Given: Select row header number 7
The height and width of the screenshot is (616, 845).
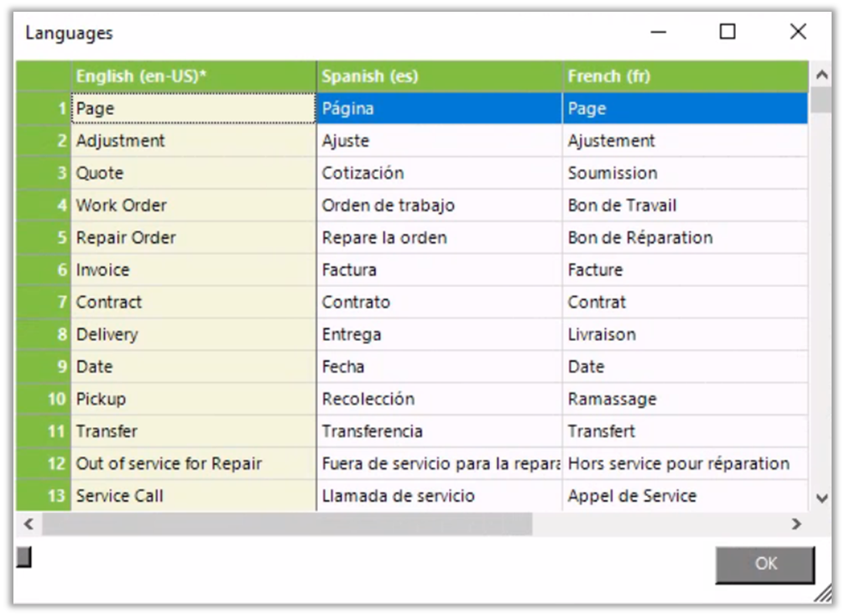Looking at the screenshot, I should tap(44, 302).
